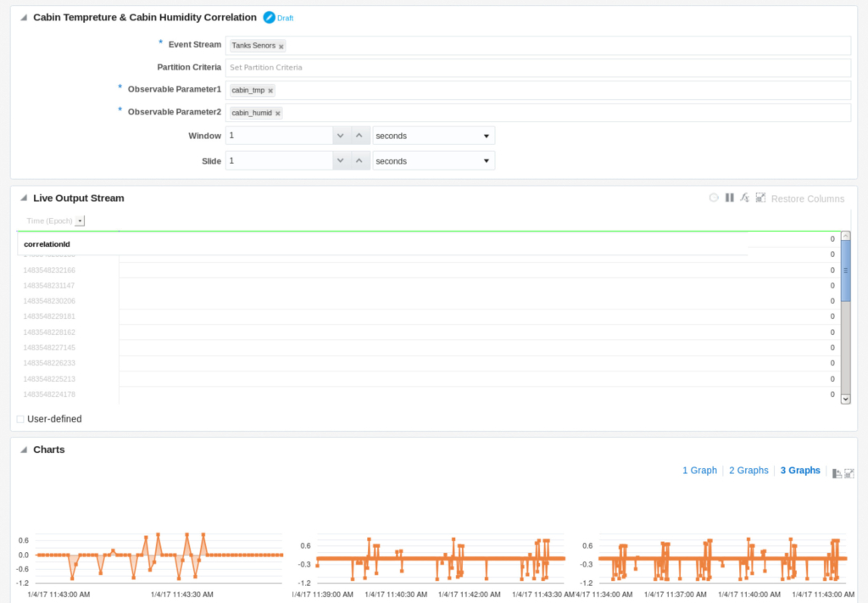
Task: Click the blue scrollbar thumb in output table
Action: (845, 271)
